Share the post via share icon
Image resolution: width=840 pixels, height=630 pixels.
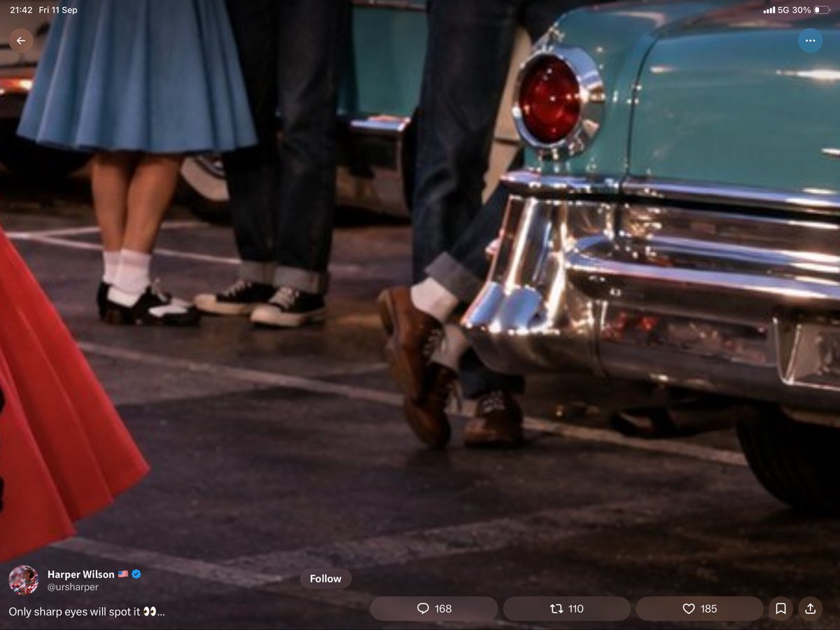tap(811, 609)
